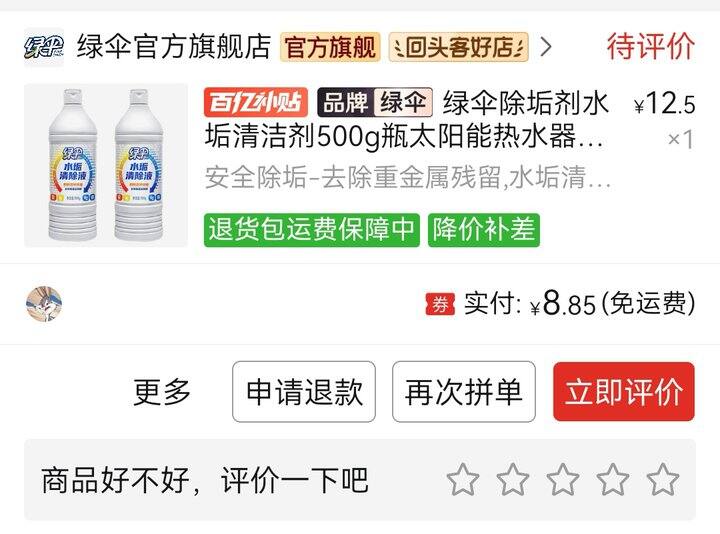Viewport: 720px width, 534px height.
Task: Click the red 立即评价 button
Action: coord(624,392)
